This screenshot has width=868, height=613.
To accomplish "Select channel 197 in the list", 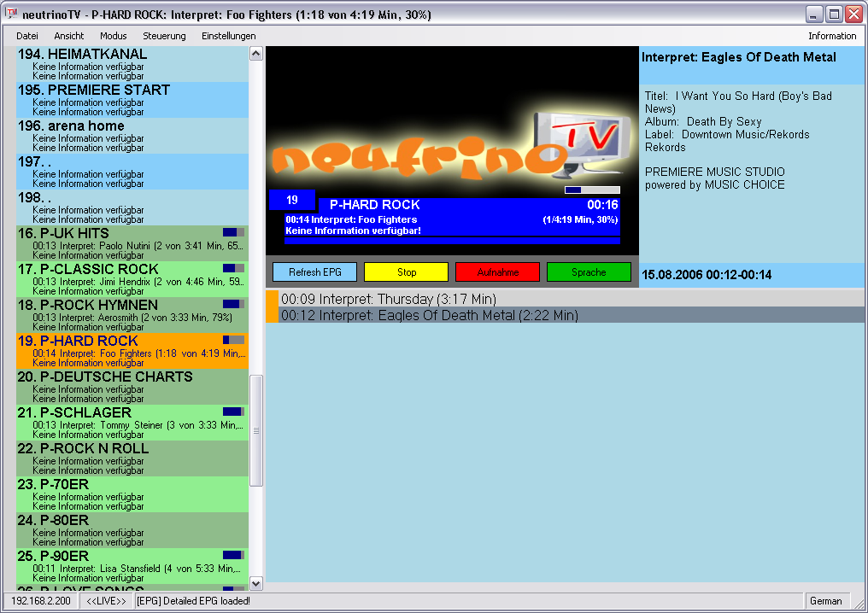I will pos(132,172).
